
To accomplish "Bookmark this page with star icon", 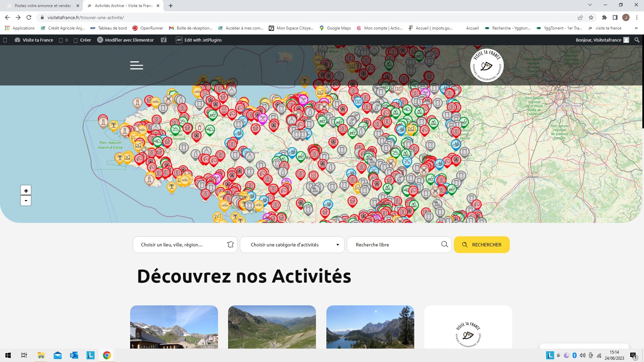I will pos(591,17).
